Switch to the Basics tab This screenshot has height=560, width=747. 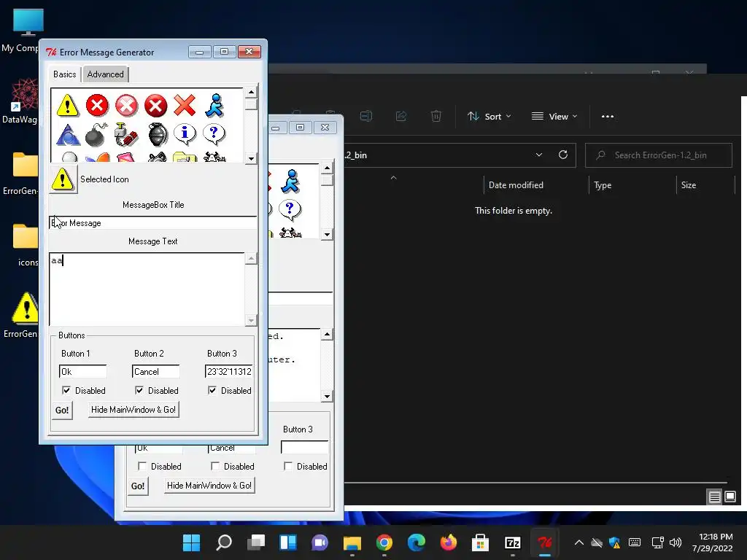[65, 74]
